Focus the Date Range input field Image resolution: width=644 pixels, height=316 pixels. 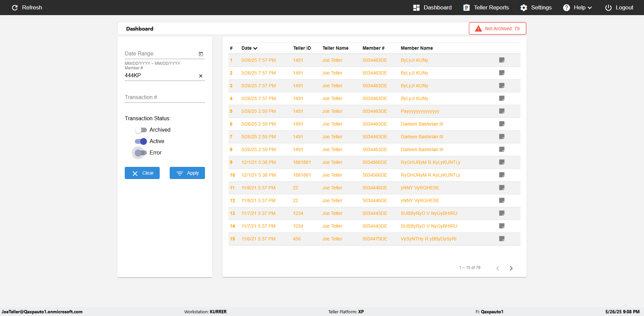point(161,54)
